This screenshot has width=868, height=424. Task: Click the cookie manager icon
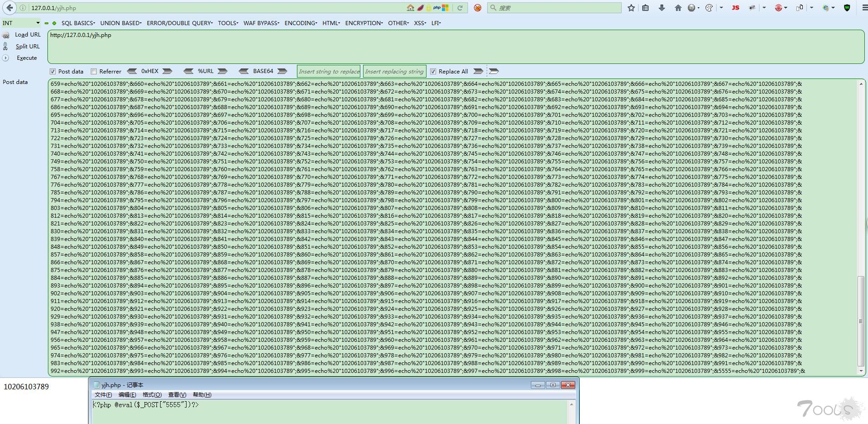(x=709, y=8)
